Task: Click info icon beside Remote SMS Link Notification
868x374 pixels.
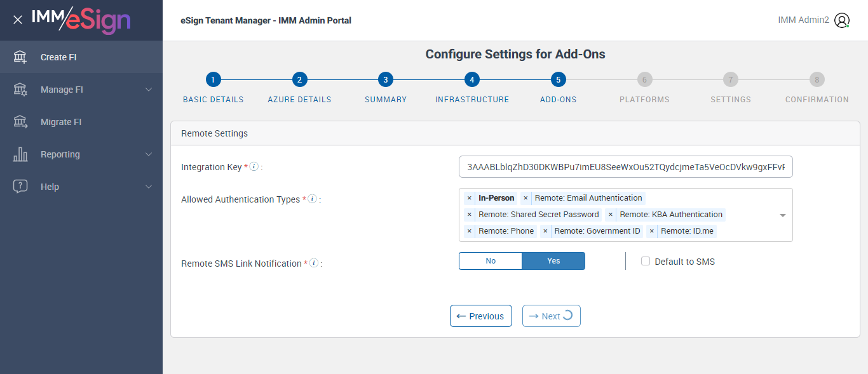Action: pyautogui.click(x=314, y=263)
